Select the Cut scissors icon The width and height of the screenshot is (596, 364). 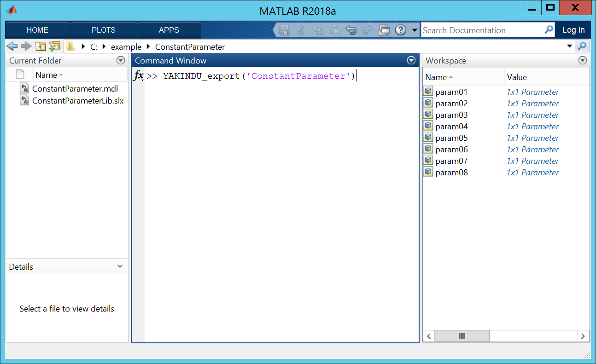click(301, 30)
